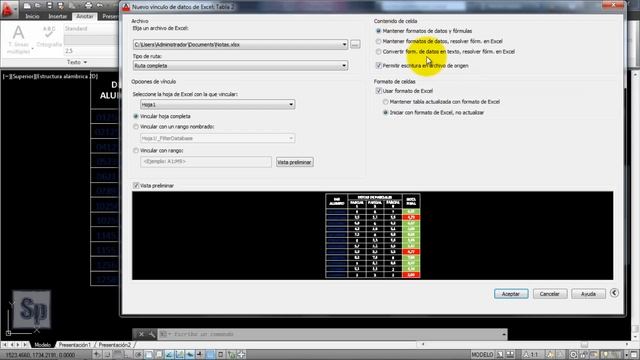Toggle Object snap in the status bar

149,354
